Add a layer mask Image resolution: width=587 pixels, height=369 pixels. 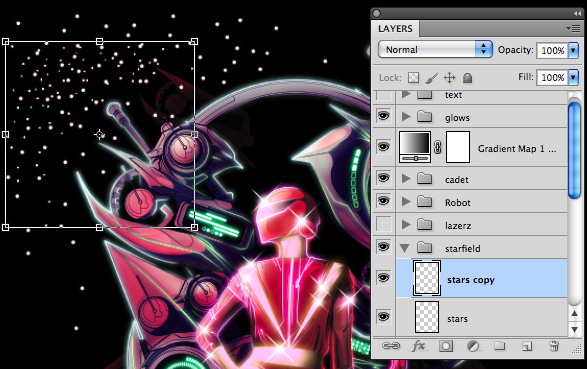pos(445,346)
